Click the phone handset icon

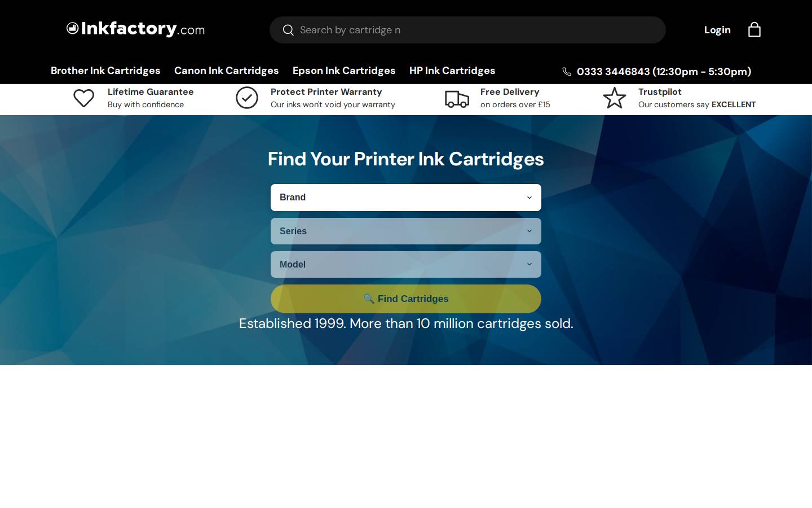567,72
